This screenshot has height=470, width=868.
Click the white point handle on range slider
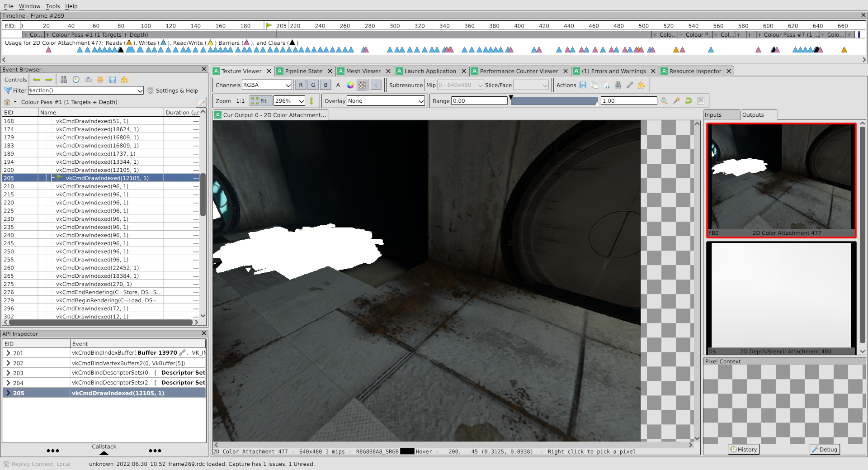(597, 103)
